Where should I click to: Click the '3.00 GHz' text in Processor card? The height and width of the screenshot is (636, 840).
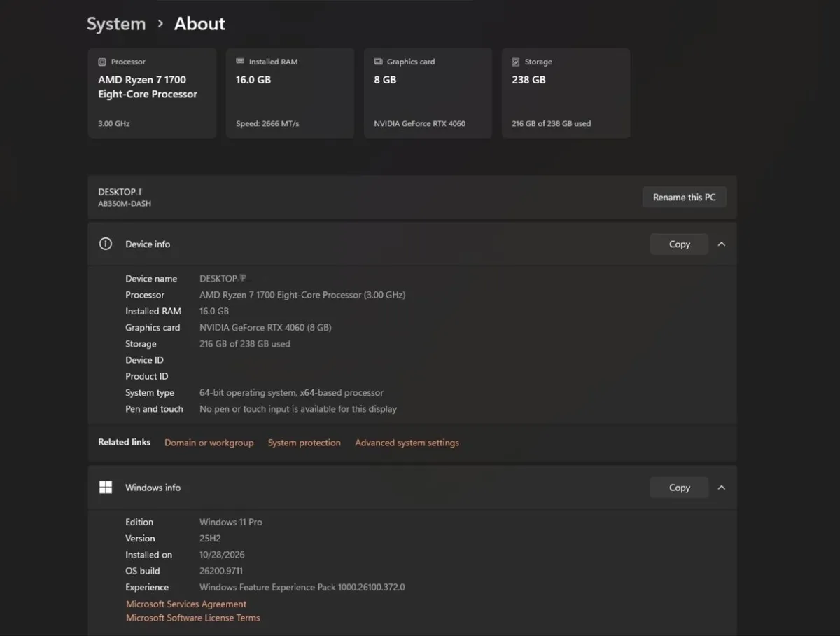(x=114, y=123)
